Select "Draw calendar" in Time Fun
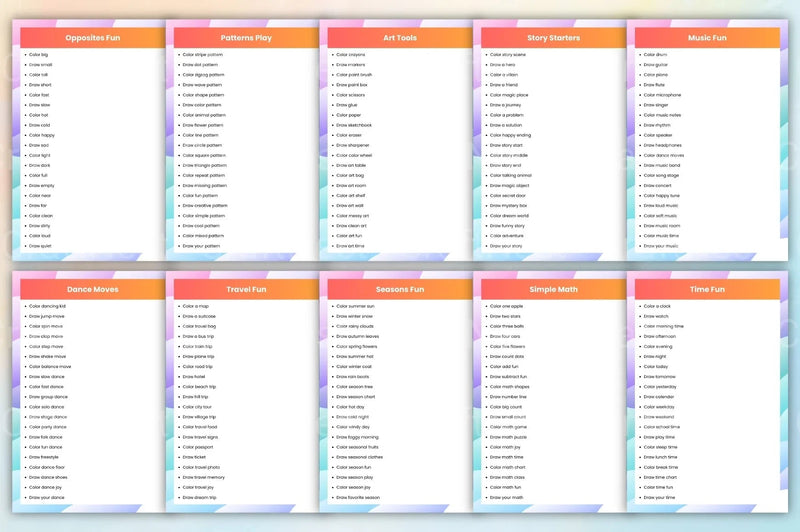This screenshot has height=532, width=800. pyautogui.click(x=659, y=397)
